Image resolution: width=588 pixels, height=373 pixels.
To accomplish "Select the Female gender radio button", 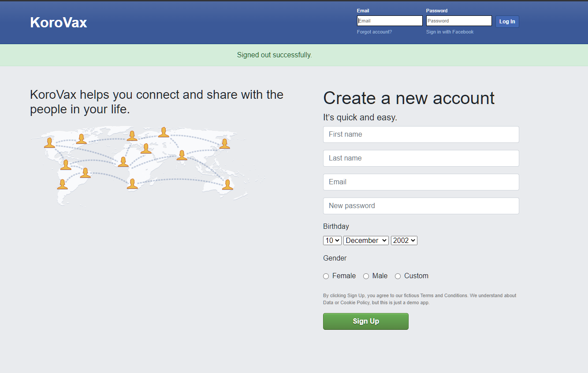I will tap(326, 276).
